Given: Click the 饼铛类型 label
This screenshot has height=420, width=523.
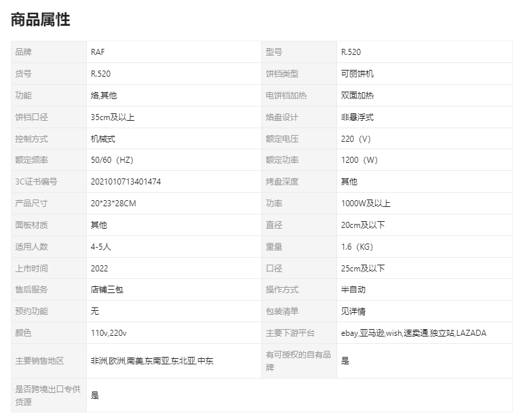Looking at the screenshot, I should click(x=282, y=74).
